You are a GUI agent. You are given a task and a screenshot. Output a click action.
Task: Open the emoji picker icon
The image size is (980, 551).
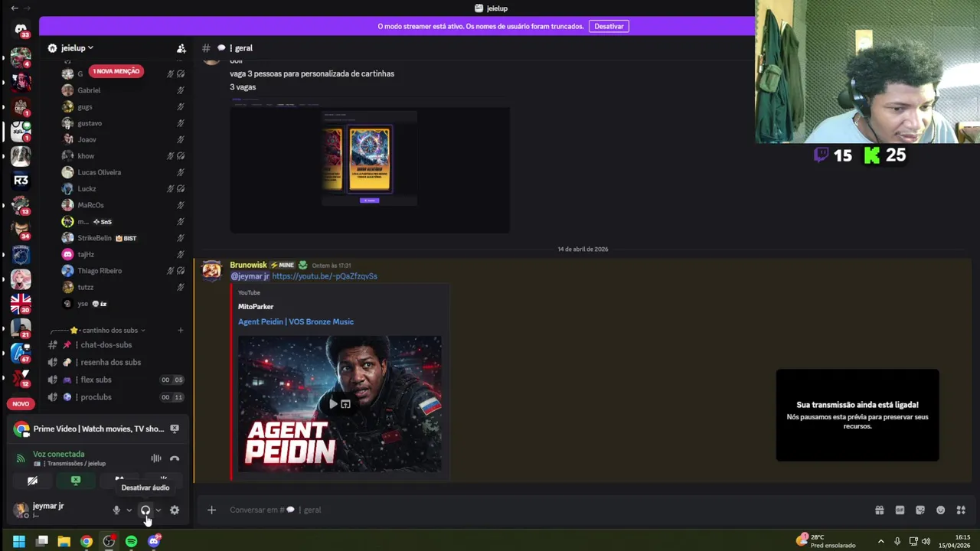pos(940,510)
